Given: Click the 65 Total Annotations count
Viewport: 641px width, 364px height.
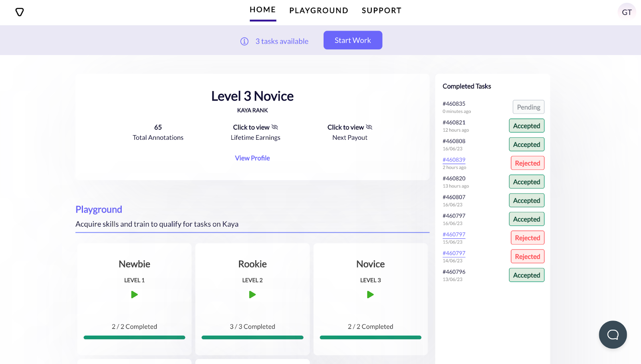Looking at the screenshot, I should pos(158,127).
